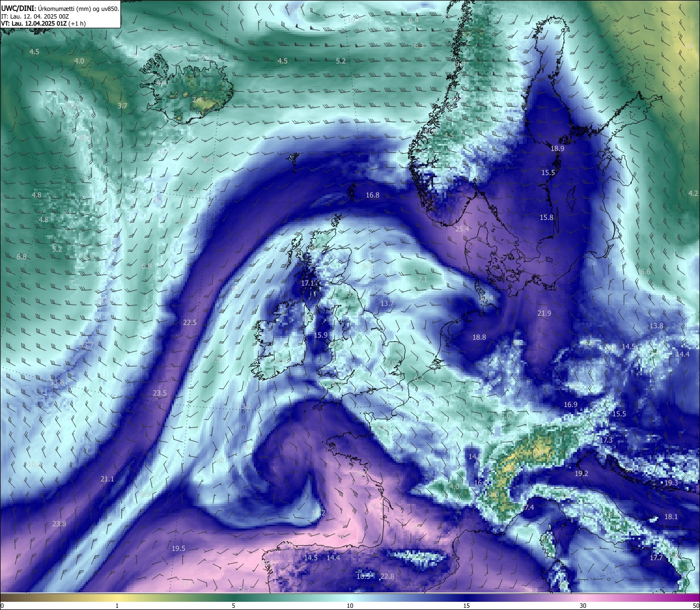Click the 19.2 value over northern Italy

581,473
